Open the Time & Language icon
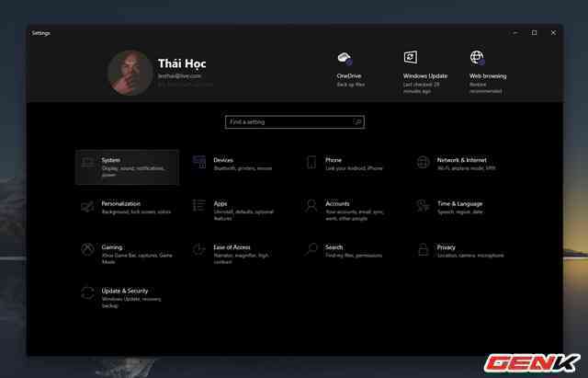 pyautogui.click(x=423, y=206)
